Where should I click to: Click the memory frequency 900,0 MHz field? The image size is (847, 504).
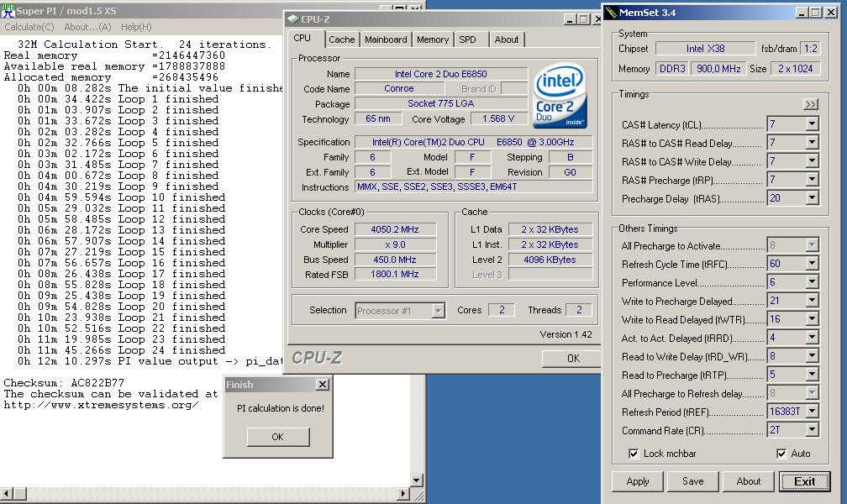(x=718, y=69)
